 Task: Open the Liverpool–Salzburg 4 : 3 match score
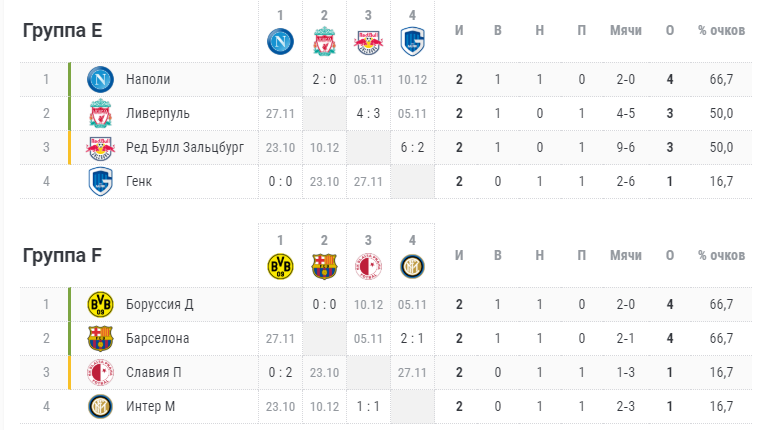[x=368, y=113]
